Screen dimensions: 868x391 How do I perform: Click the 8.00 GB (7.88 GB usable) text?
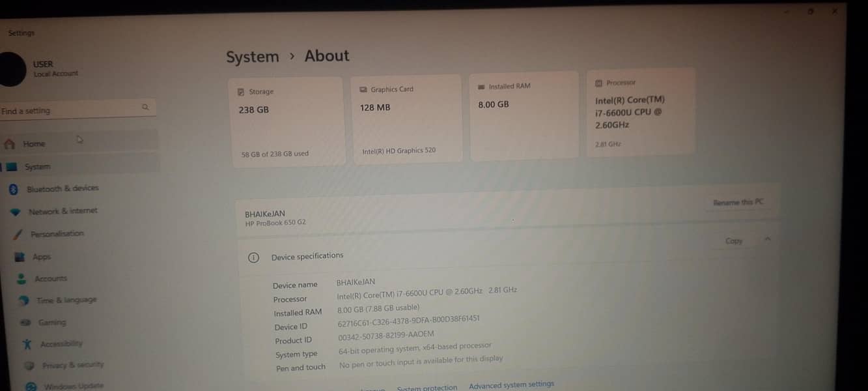378,309
